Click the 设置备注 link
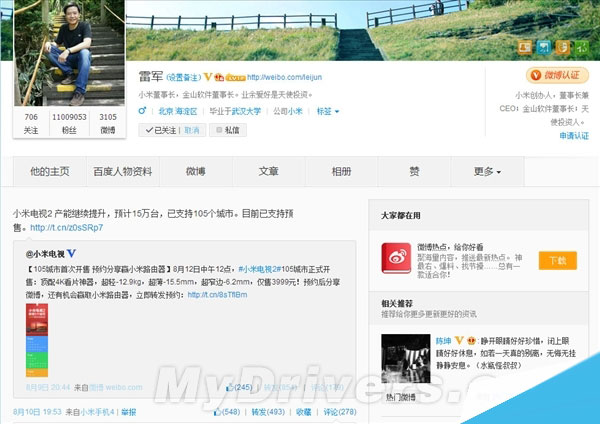 (184, 78)
